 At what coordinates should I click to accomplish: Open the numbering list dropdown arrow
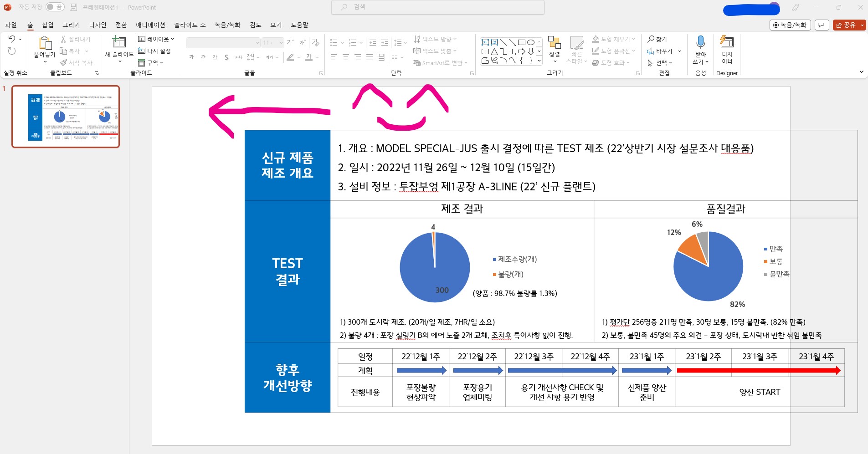click(361, 43)
